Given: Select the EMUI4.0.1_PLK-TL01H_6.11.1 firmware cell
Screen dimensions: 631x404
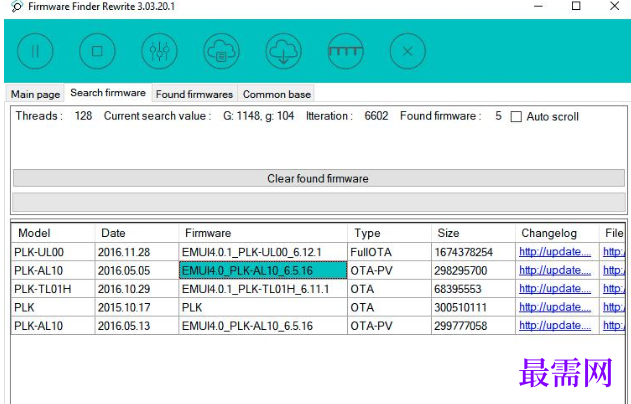Looking at the screenshot, I should (263, 289).
